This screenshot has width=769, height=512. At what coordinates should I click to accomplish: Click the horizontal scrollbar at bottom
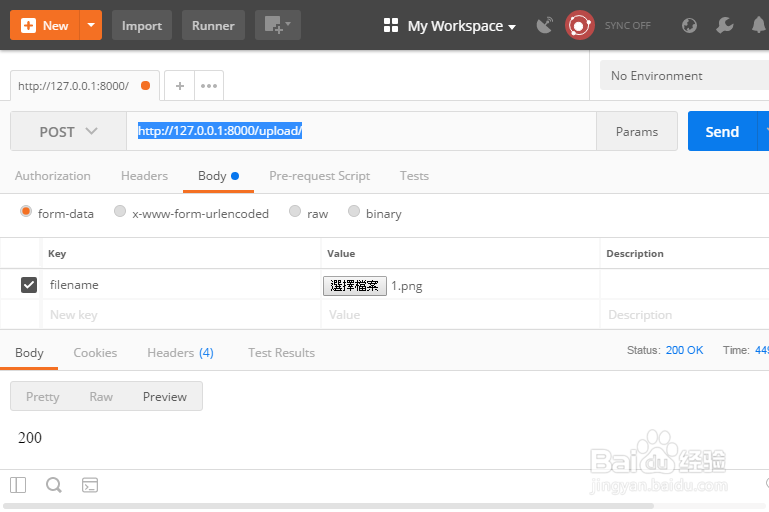329,506
